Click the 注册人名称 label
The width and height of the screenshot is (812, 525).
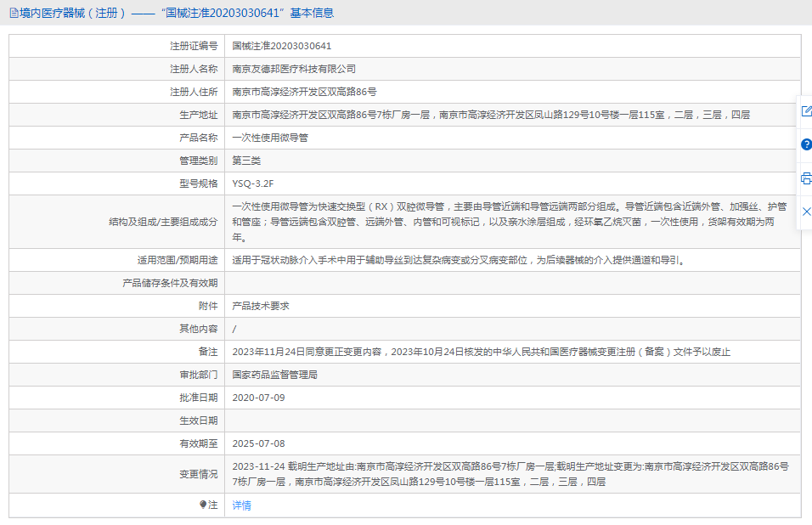[x=194, y=69]
